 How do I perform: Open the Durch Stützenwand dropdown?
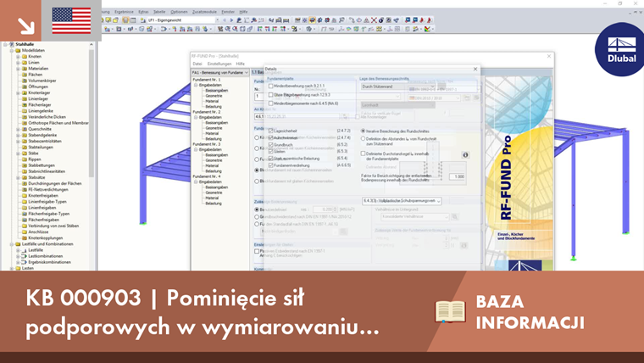(x=397, y=87)
